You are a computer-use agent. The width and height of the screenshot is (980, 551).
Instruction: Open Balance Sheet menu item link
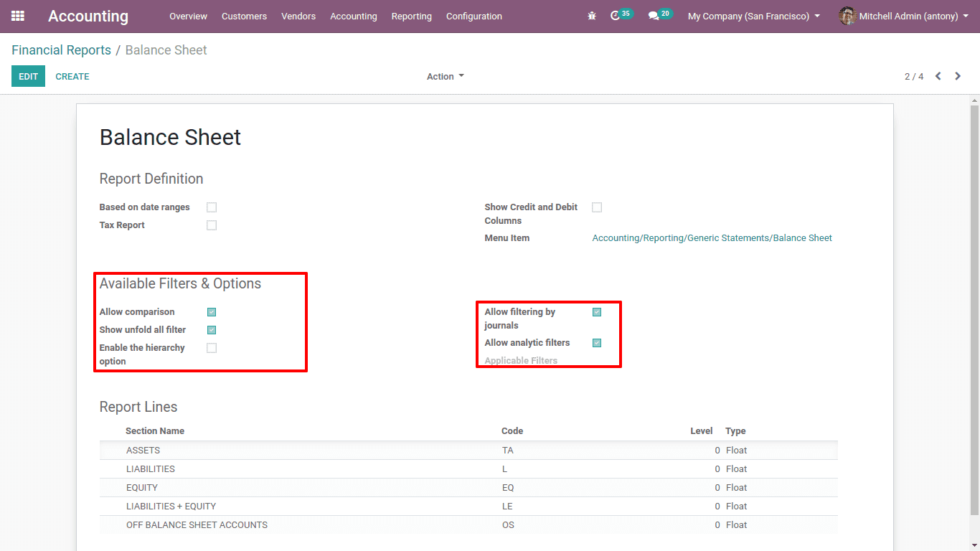point(712,238)
